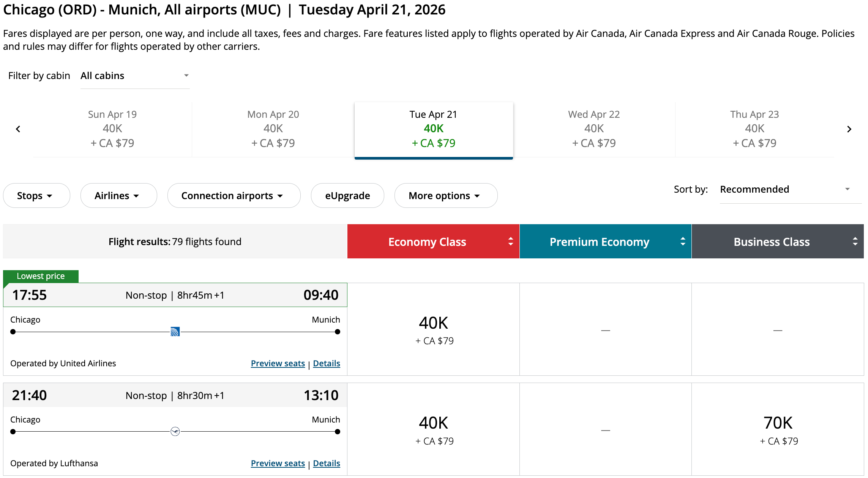Screen dimensions: 868x478
Task: Select the Sun Apr 19 date tab
Action: [112, 129]
